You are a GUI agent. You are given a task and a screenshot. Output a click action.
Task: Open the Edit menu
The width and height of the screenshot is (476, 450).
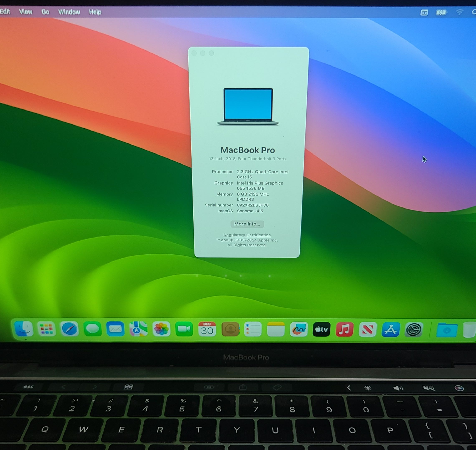pyautogui.click(x=5, y=12)
